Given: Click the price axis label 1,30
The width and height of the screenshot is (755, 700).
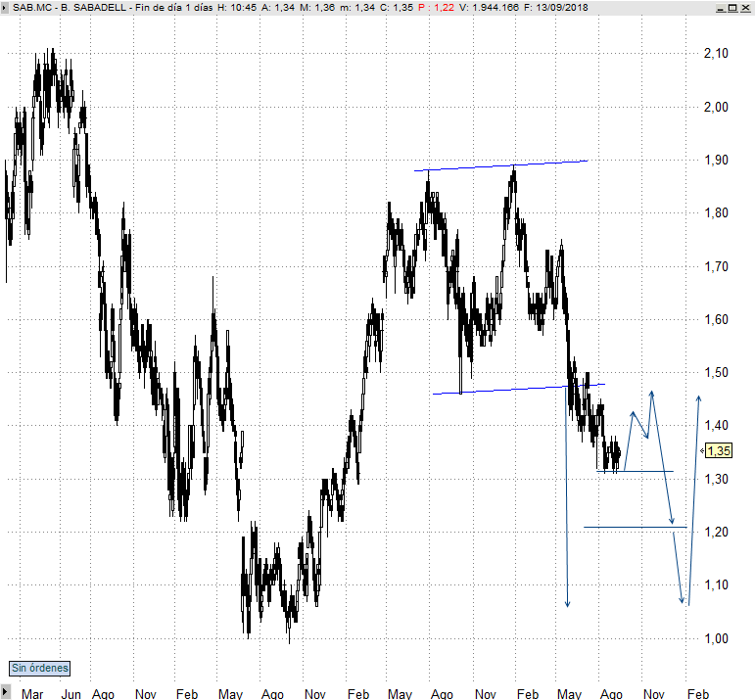Looking at the screenshot, I should pyautogui.click(x=717, y=479).
